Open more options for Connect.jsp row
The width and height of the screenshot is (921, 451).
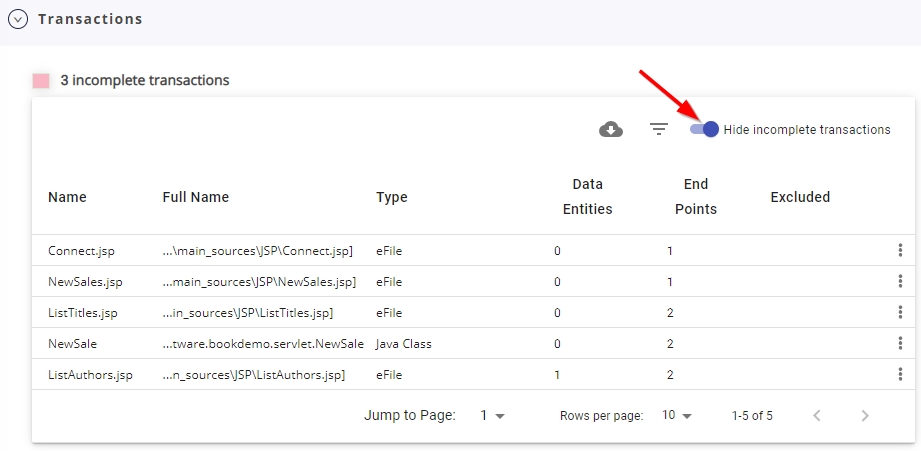[x=900, y=251]
